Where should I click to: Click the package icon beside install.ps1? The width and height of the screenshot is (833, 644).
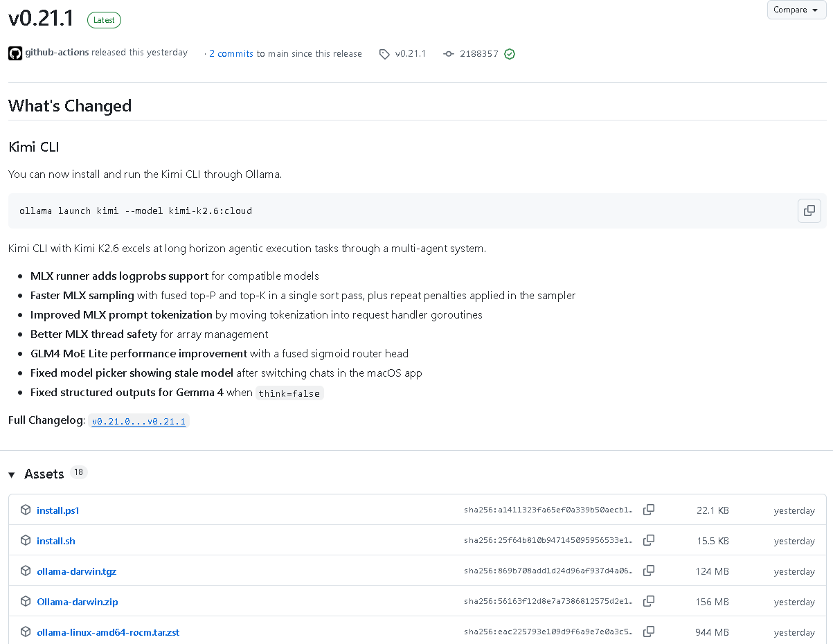26,510
